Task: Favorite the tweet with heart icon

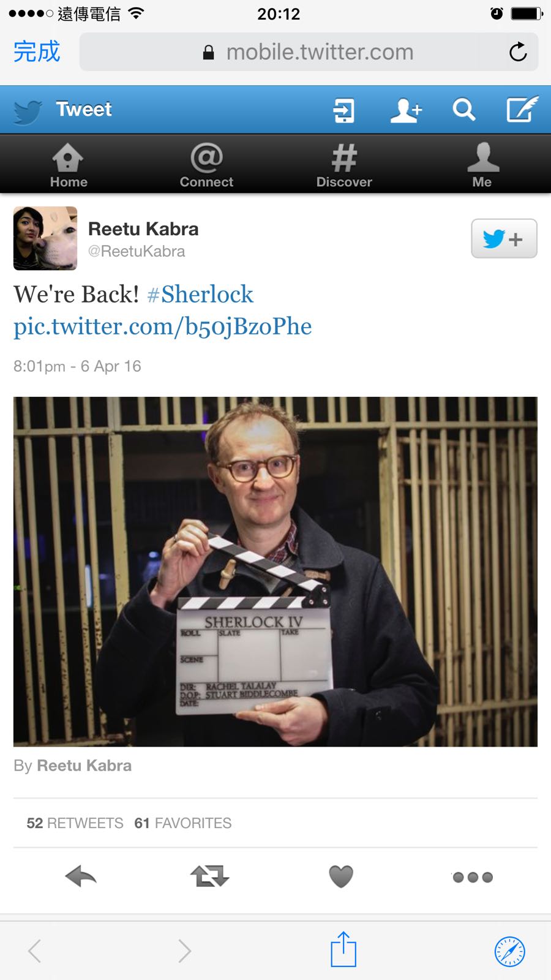Action: (341, 876)
